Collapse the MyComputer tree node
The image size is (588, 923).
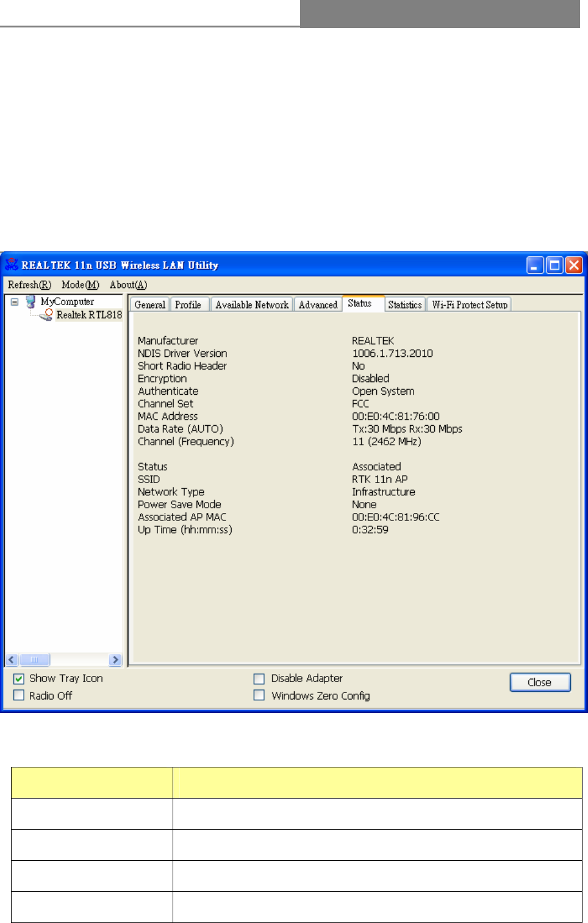tap(15, 301)
